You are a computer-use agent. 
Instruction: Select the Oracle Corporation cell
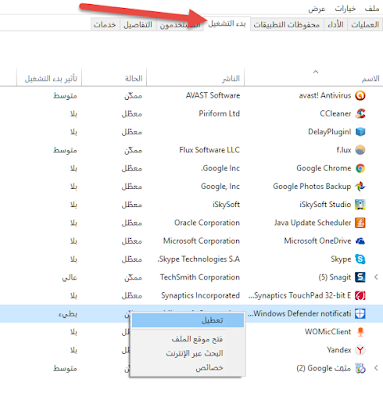point(207,223)
